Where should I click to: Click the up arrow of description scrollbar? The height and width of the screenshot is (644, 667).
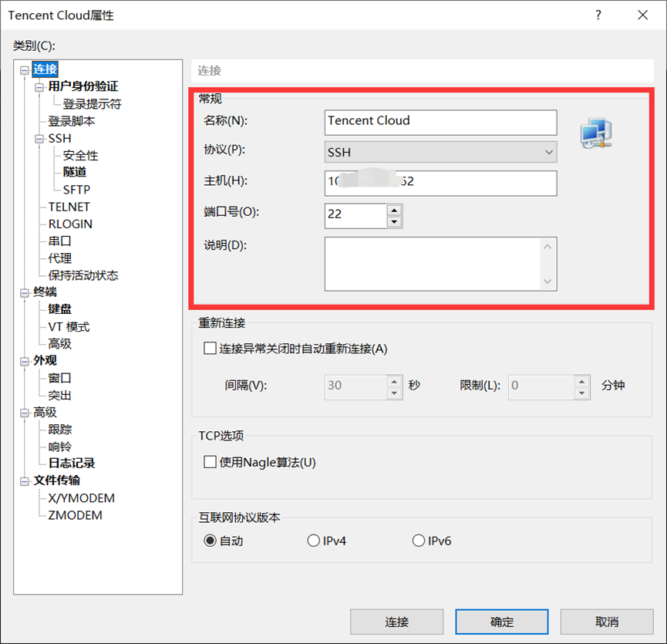[547, 247]
